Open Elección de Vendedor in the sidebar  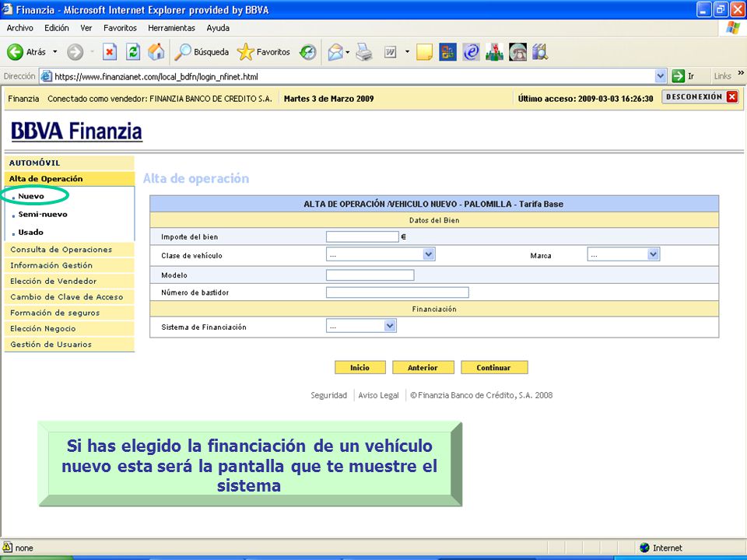click(69, 281)
